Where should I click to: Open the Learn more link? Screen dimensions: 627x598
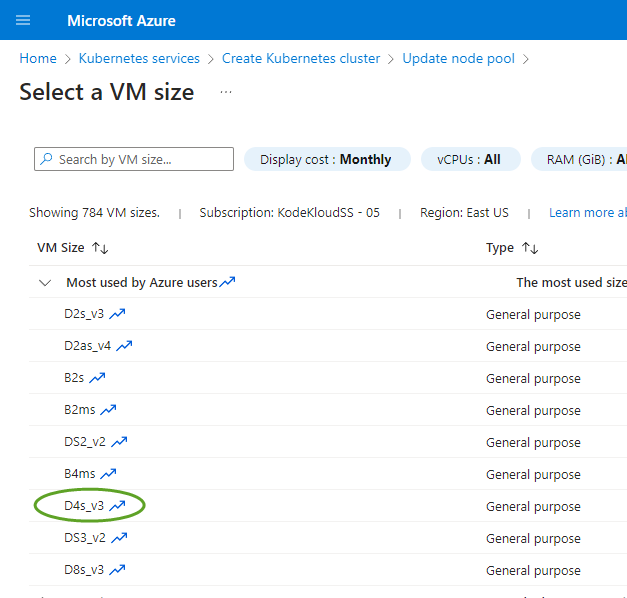tap(588, 213)
